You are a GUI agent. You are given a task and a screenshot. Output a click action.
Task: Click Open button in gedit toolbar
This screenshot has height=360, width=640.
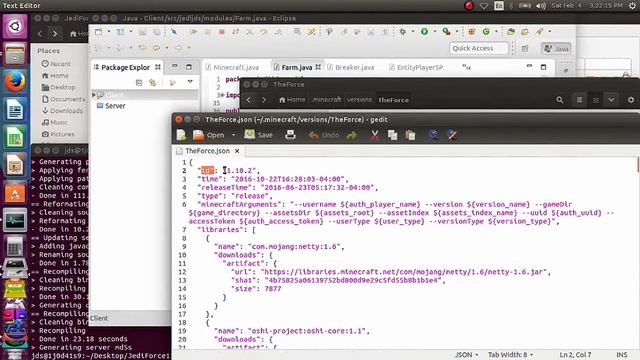tap(209, 135)
